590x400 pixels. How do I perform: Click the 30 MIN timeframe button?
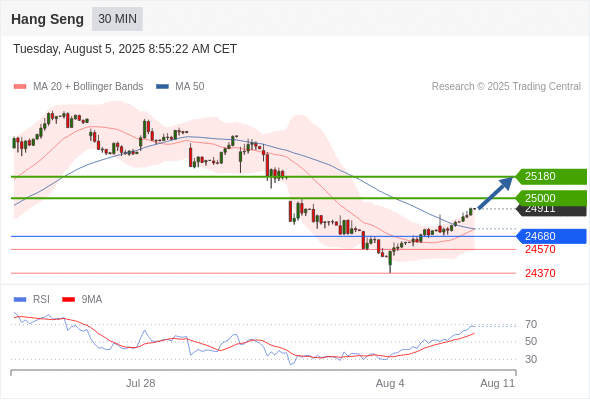[117, 19]
